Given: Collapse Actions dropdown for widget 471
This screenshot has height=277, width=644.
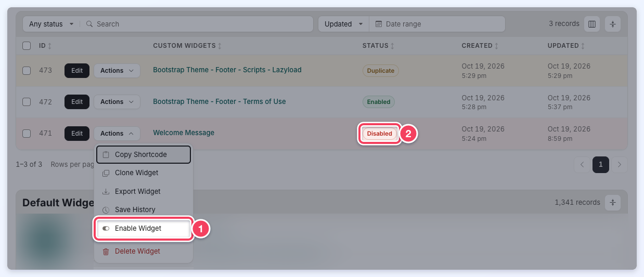Looking at the screenshot, I should [x=117, y=134].
